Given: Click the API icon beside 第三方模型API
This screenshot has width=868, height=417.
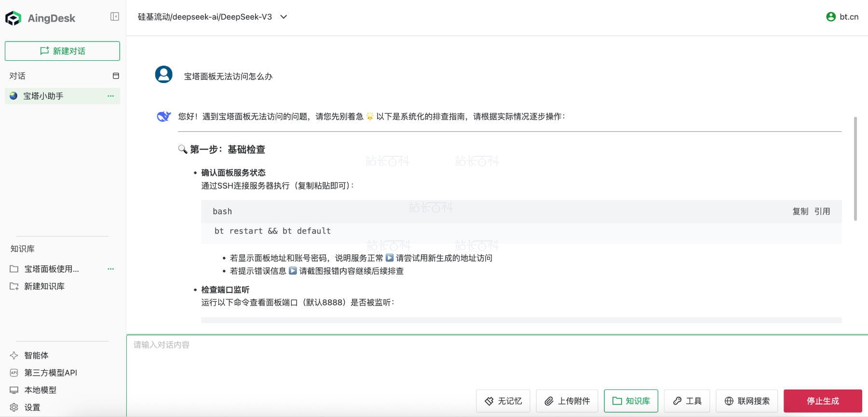Looking at the screenshot, I should click(14, 373).
